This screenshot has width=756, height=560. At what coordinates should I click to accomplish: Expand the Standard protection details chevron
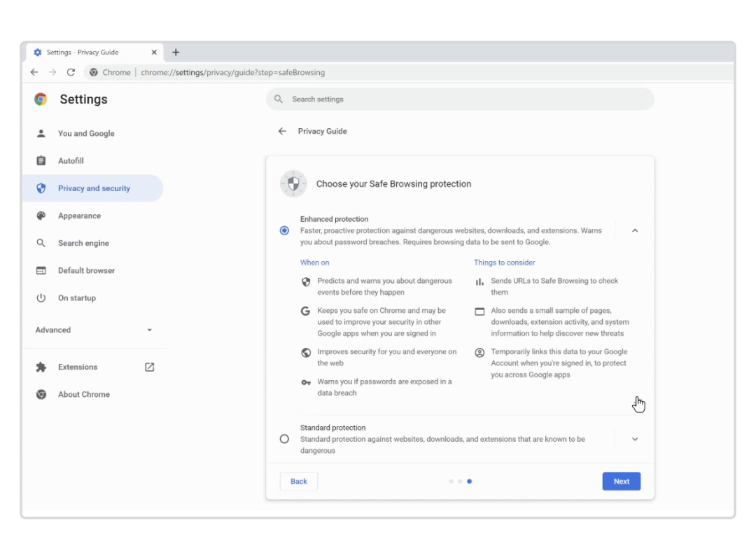(x=635, y=438)
